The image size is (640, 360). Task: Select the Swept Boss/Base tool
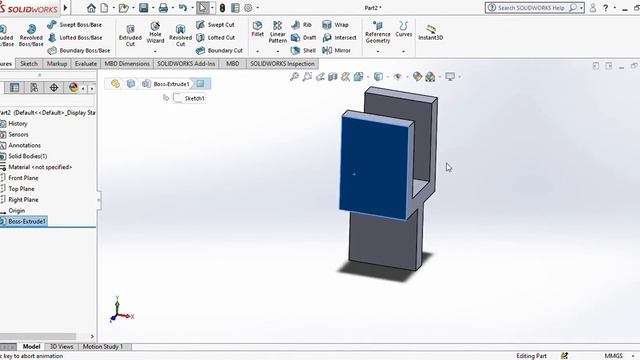(x=75, y=24)
